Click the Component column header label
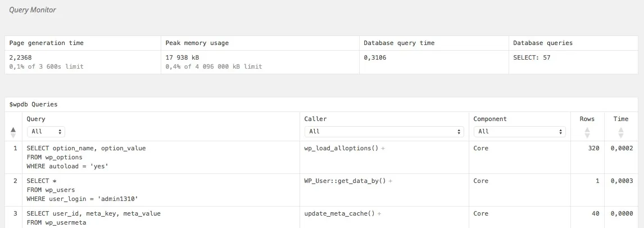Viewport: 644px width, 228px height. (x=490, y=119)
